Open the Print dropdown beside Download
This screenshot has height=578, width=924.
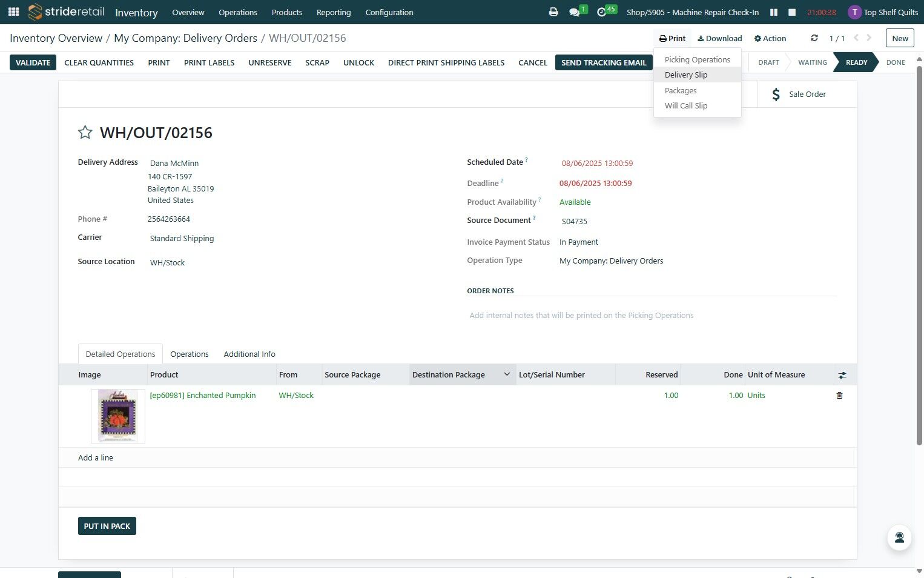pyautogui.click(x=673, y=38)
